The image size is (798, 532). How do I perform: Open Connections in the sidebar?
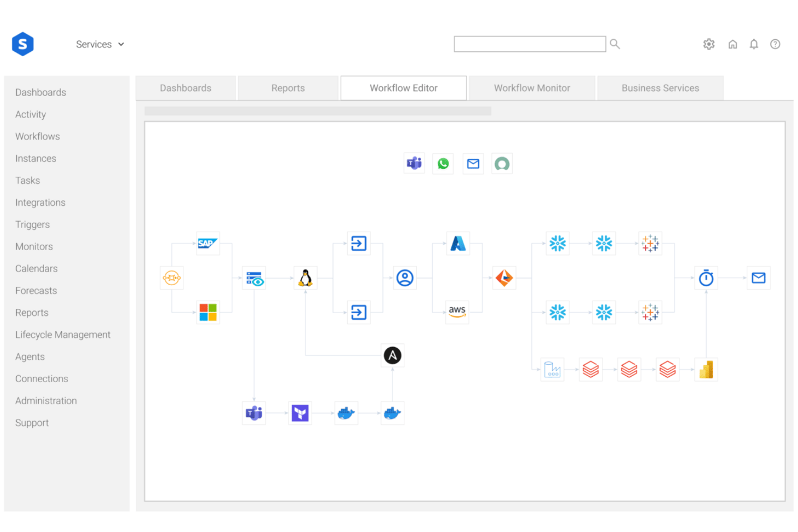tap(42, 379)
